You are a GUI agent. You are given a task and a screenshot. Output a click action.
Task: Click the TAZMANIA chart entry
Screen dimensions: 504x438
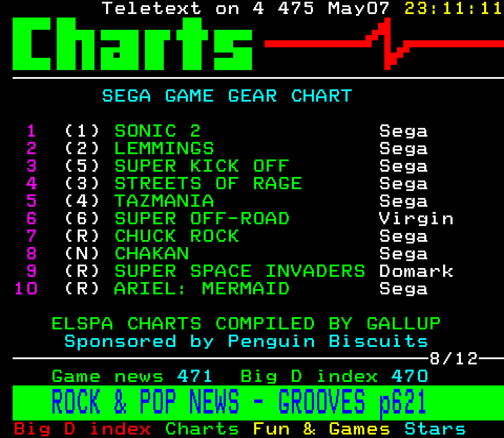pos(164,201)
